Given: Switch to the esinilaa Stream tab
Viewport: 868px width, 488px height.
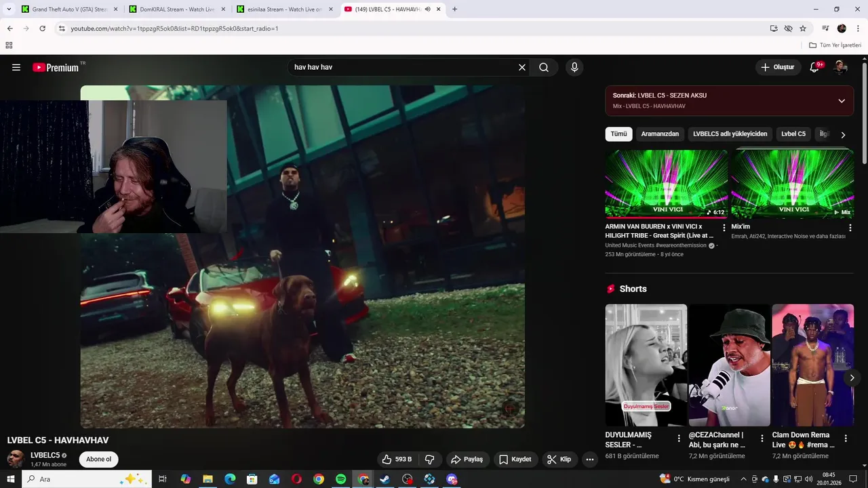Looking at the screenshot, I should pos(285,9).
